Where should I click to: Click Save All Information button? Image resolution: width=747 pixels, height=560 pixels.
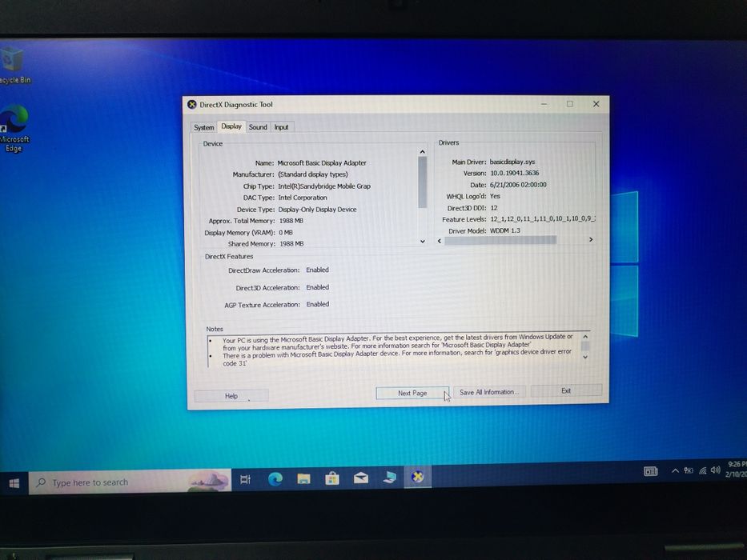489,392
